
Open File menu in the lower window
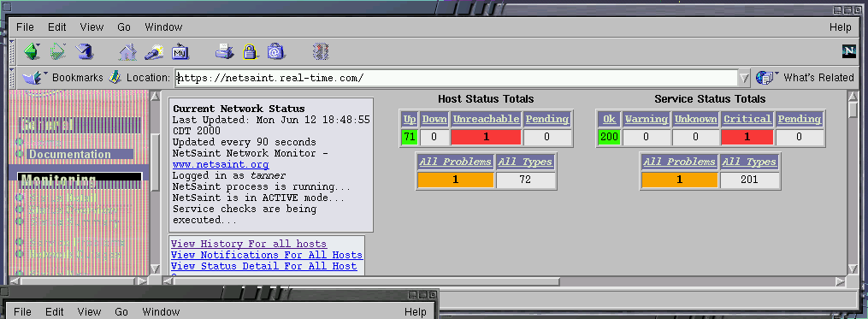[23, 312]
